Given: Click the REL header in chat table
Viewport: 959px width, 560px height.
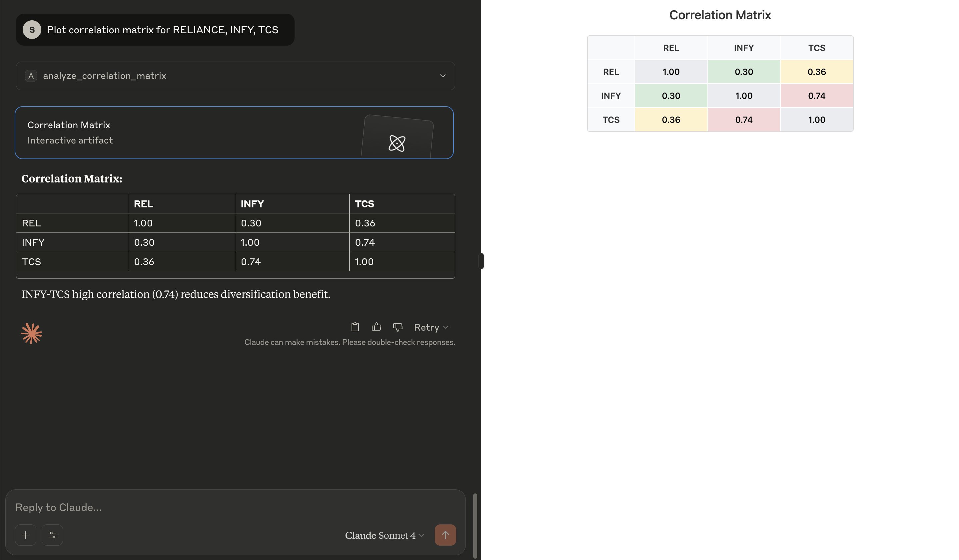Looking at the screenshot, I should [x=144, y=204].
